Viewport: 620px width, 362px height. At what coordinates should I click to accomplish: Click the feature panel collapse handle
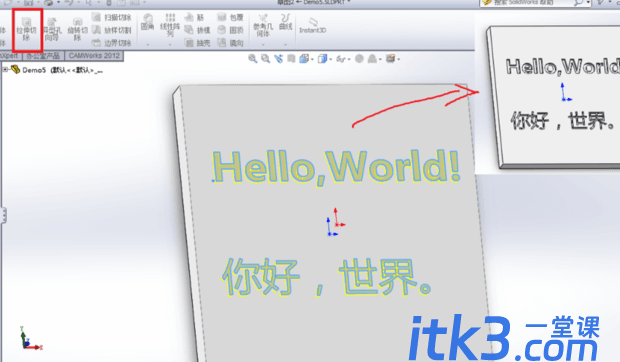3,216
